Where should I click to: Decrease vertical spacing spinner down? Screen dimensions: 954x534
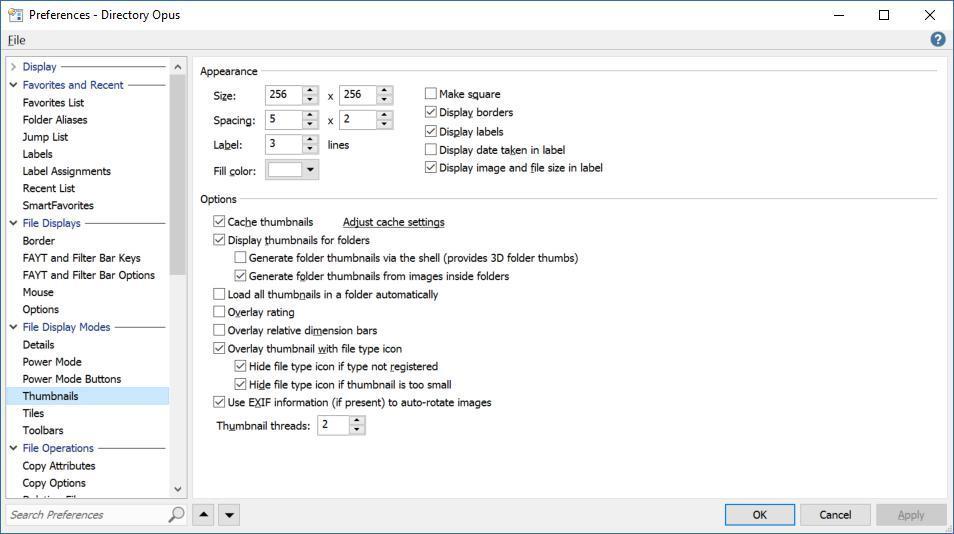[x=384, y=124]
